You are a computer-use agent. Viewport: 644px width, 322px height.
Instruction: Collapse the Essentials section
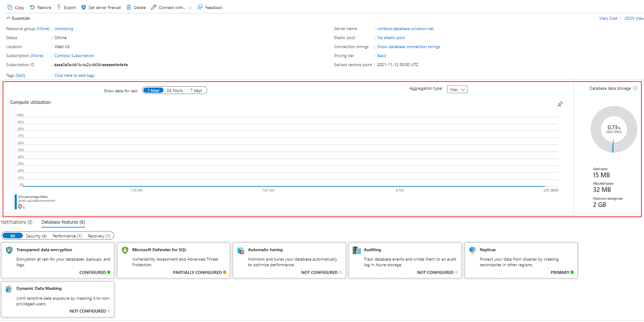point(9,18)
